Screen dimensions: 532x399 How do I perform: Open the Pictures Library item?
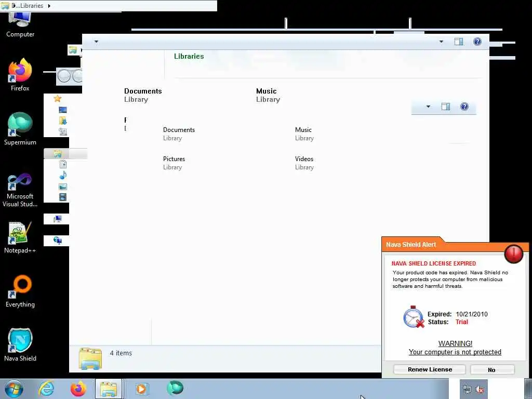174,163
